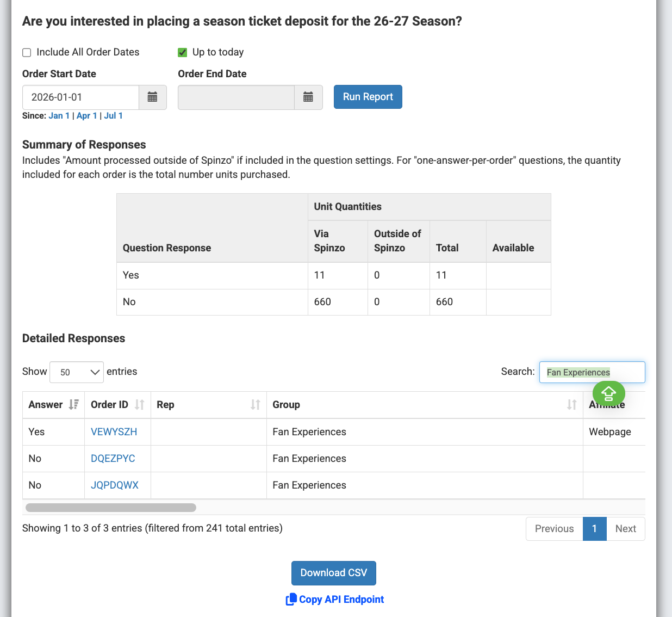
Task: Open the Order End Date calendar picker
Action: (308, 97)
